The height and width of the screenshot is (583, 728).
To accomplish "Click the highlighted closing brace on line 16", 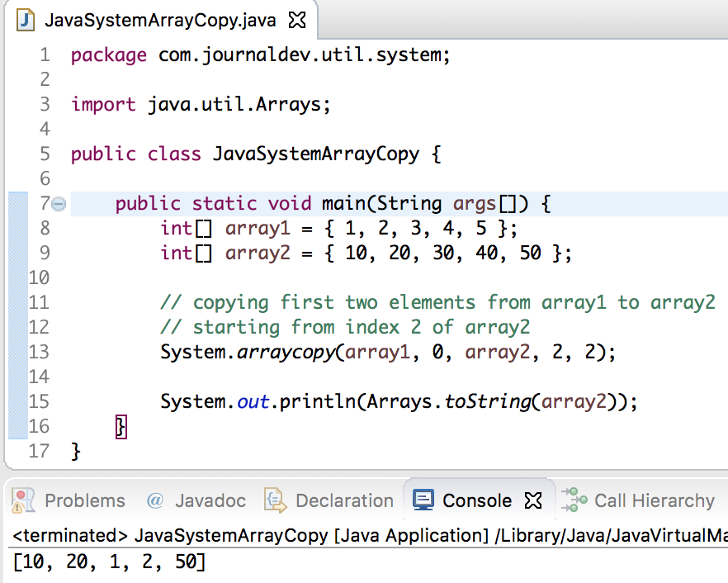I will pyautogui.click(x=121, y=427).
